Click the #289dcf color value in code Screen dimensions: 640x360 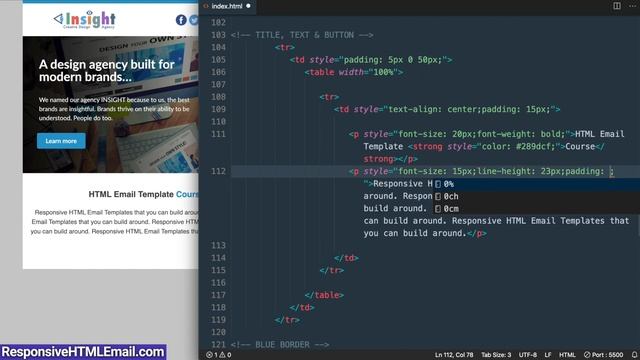[533, 146]
